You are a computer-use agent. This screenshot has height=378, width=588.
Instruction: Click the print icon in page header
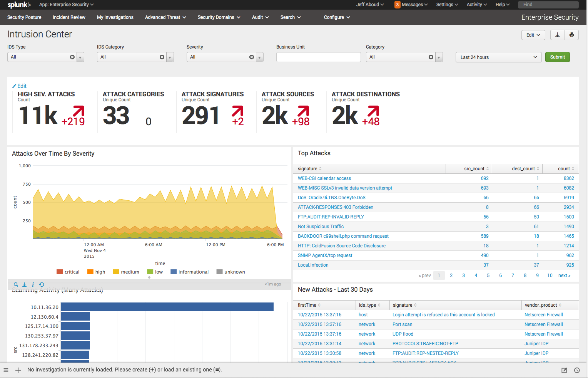tap(571, 35)
